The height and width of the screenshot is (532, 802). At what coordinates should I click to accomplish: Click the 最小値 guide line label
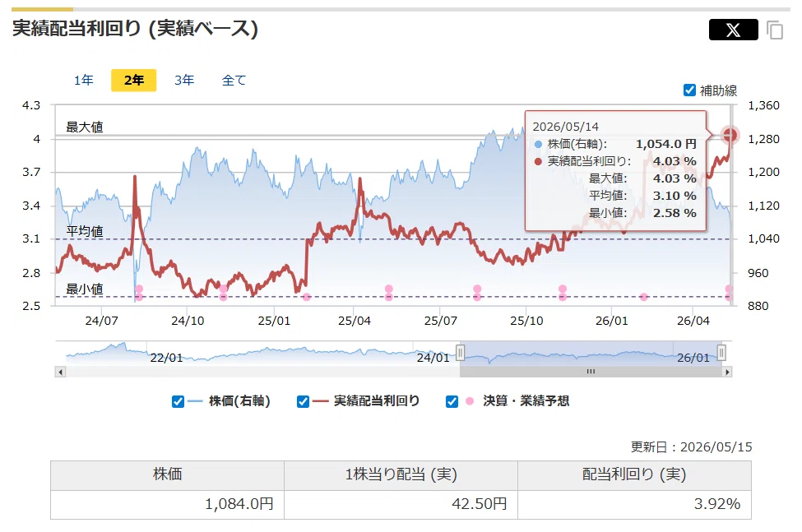coord(85,289)
